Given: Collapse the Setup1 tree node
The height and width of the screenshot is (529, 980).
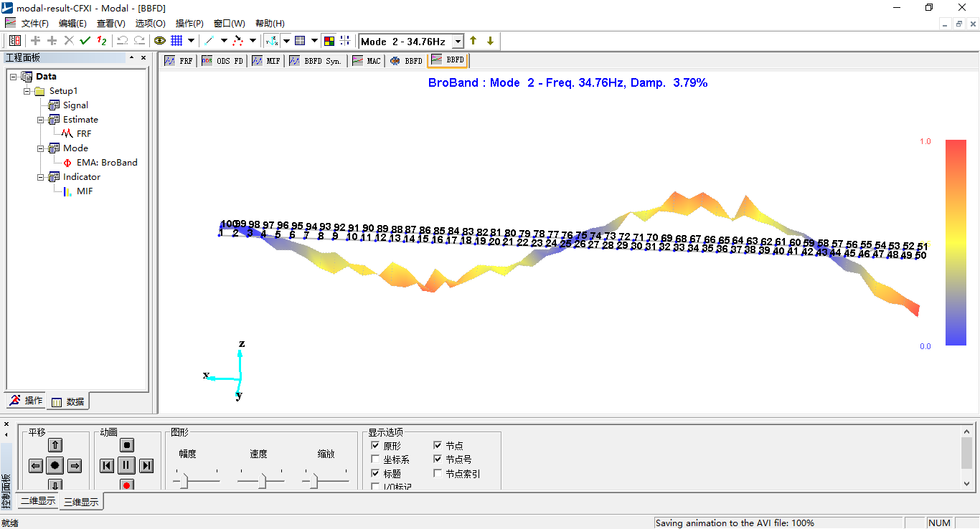Looking at the screenshot, I should [27, 91].
